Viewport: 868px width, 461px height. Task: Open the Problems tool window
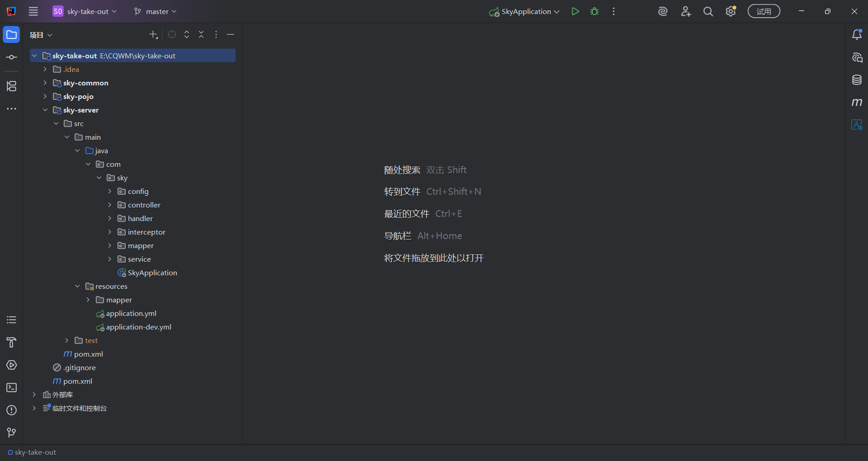point(11,410)
